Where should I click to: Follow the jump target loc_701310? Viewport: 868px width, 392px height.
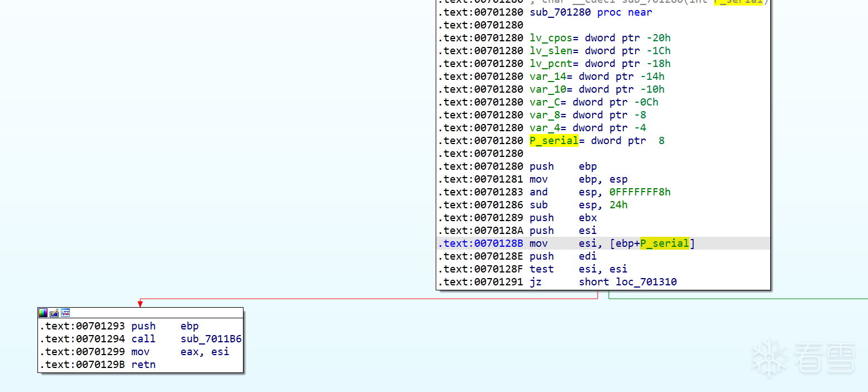click(646, 282)
